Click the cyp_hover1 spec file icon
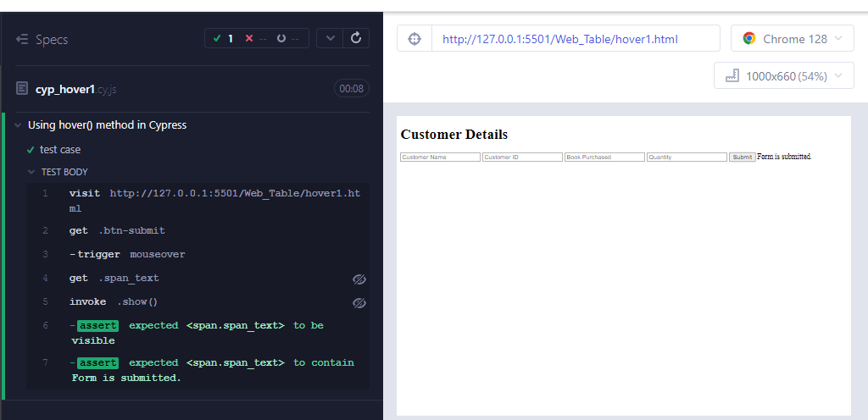This screenshot has height=420, width=868. (21, 88)
